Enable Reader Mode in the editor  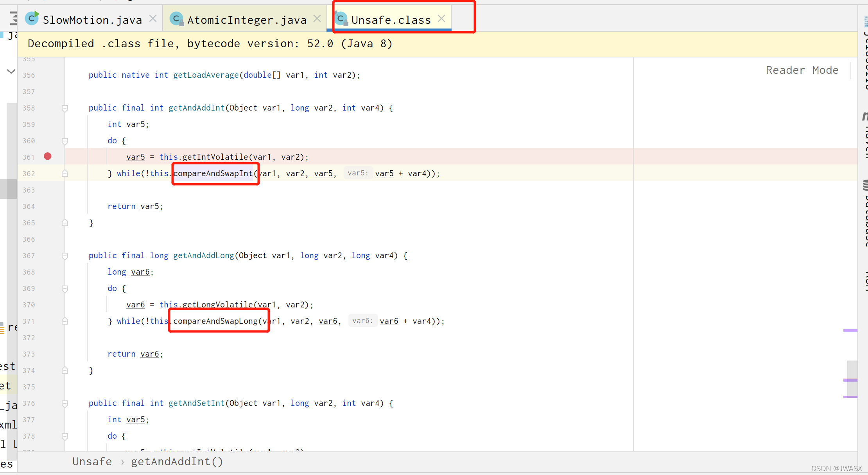[x=802, y=70]
